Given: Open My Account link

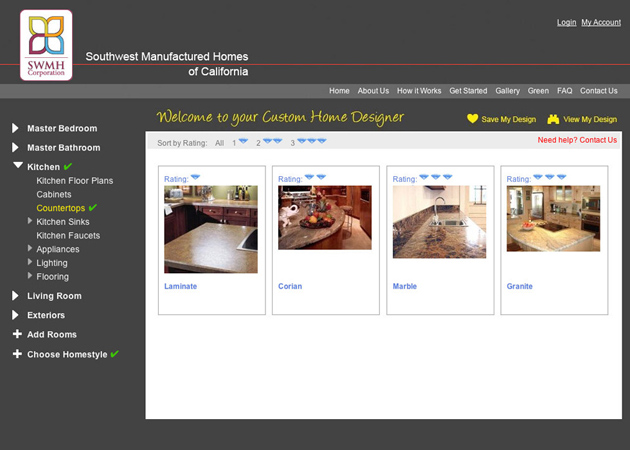Looking at the screenshot, I should click(x=601, y=22).
